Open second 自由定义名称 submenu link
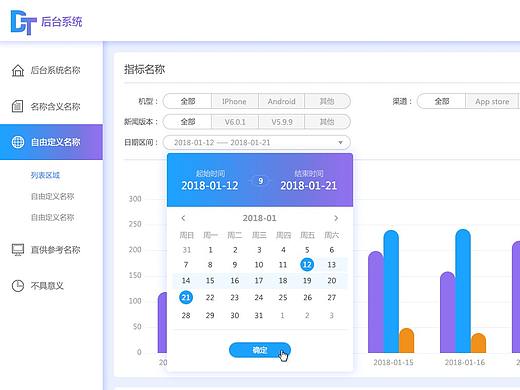520x390 pixels. [x=52, y=217]
